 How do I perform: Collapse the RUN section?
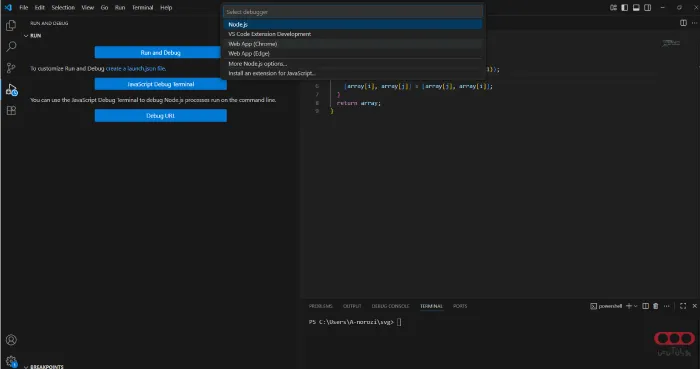(x=32, y=36)
